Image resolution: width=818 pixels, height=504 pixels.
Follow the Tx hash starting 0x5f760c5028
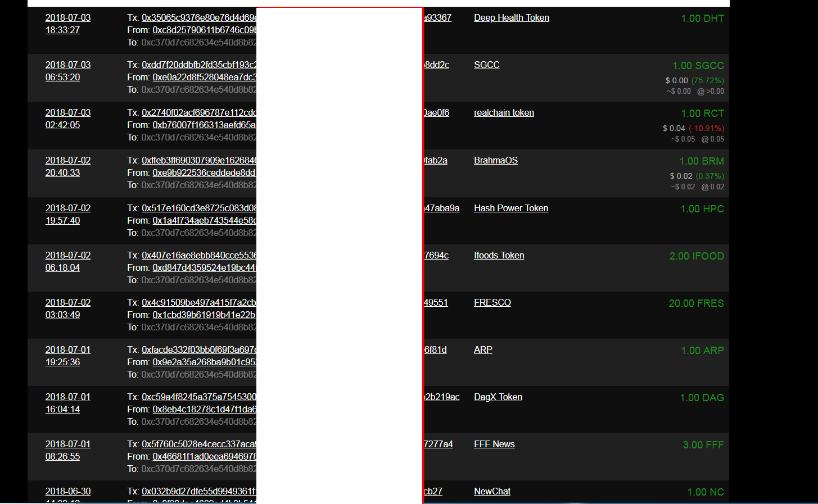pos(199,444)
